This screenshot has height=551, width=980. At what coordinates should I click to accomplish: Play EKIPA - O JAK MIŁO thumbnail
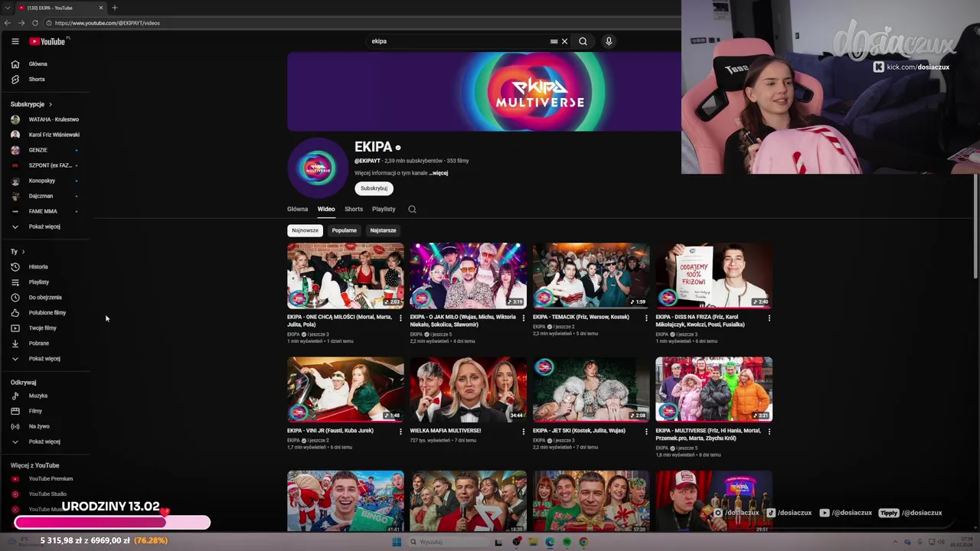(468, 275)
